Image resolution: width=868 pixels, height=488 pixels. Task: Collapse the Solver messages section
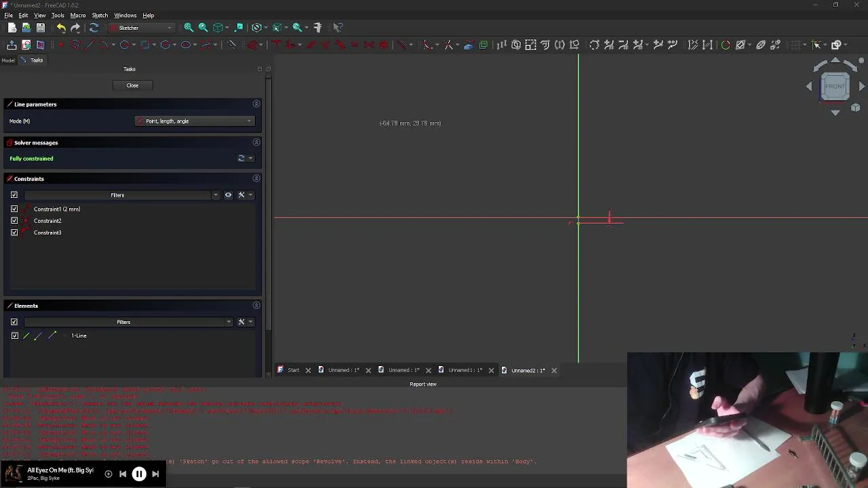(x=256, y=142)
